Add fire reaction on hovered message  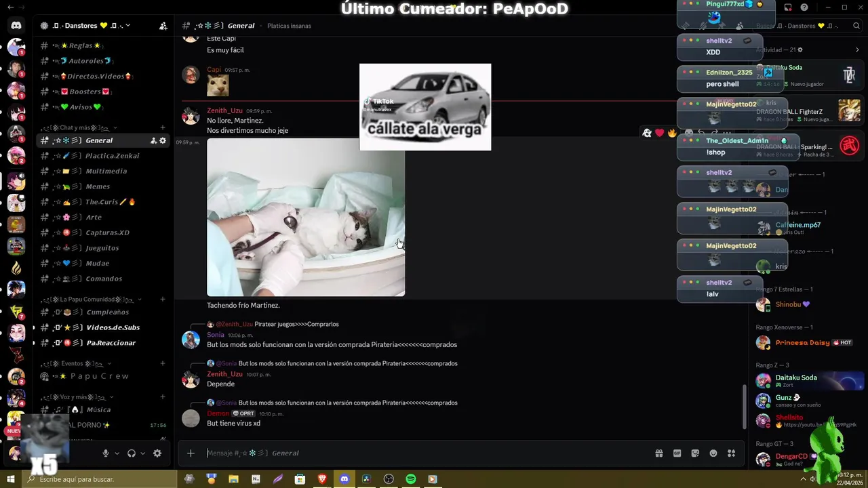(x=671, y=133)
